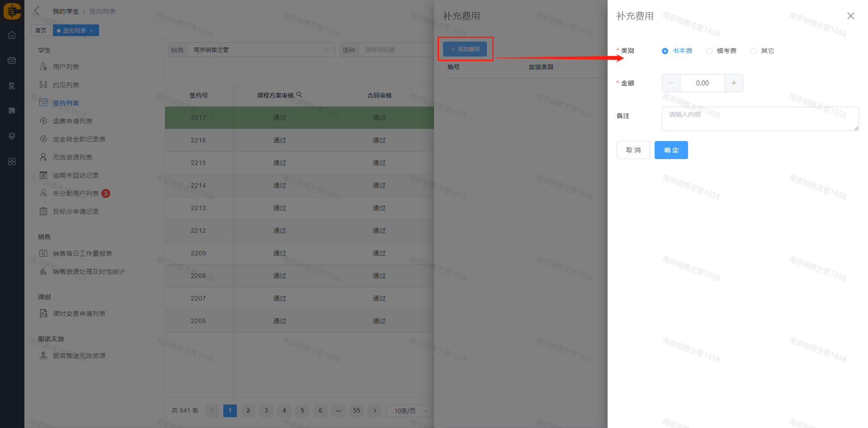Viewport: 868px width, 428px height.
Task: Click the back arrow beside 我的学生
Action: coord(37,11)
